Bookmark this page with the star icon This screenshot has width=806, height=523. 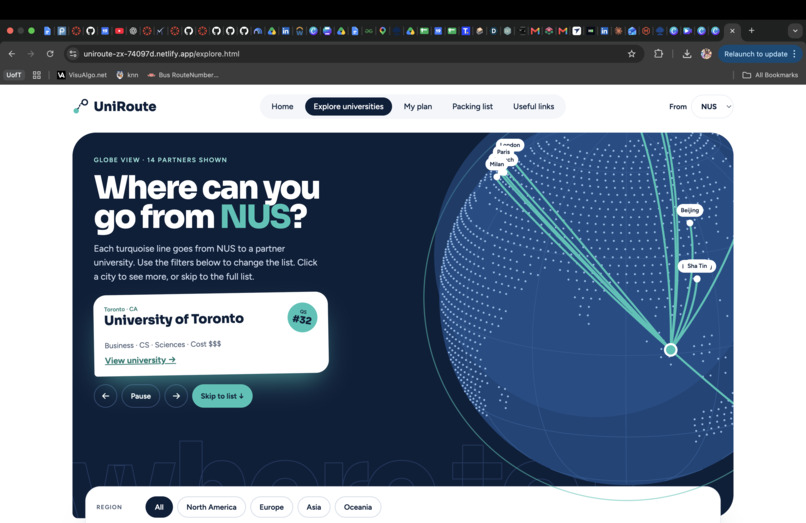point(631,53)
